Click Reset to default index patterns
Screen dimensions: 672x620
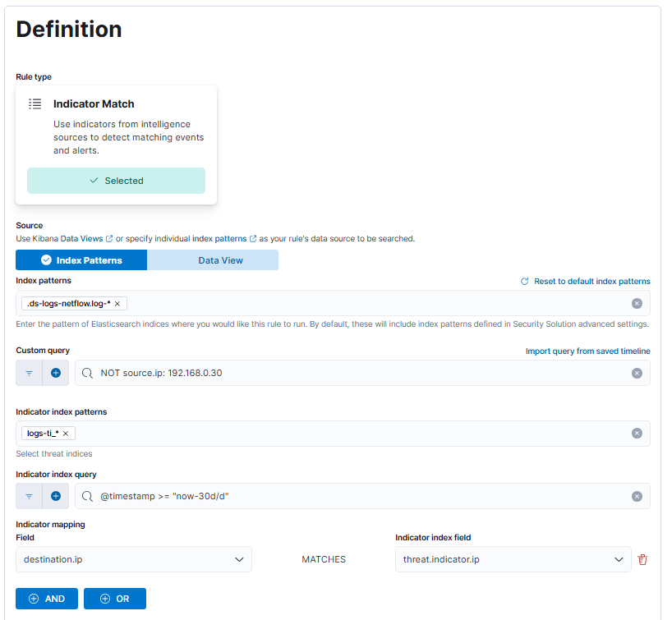click(585, 281)
